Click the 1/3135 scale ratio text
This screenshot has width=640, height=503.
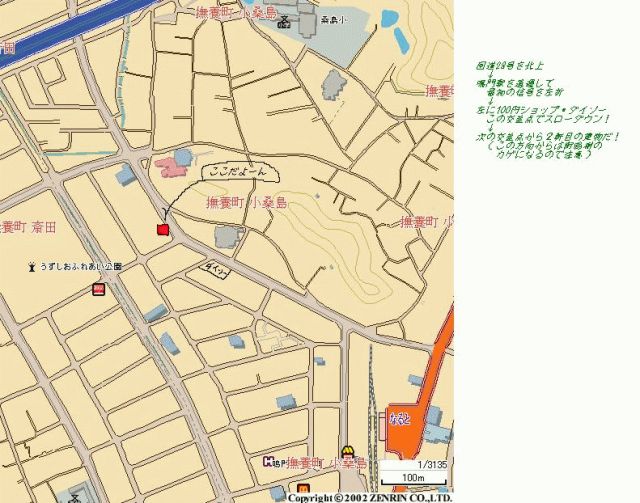pyautogui.click(x=432, y=463)
